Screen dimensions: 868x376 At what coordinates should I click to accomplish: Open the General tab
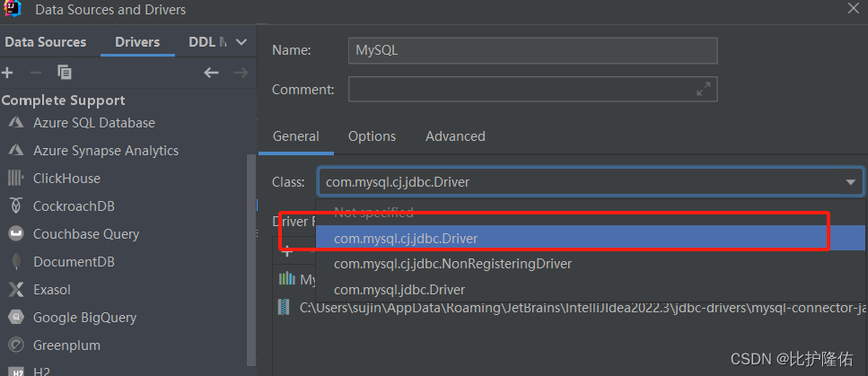coord(296,136)
